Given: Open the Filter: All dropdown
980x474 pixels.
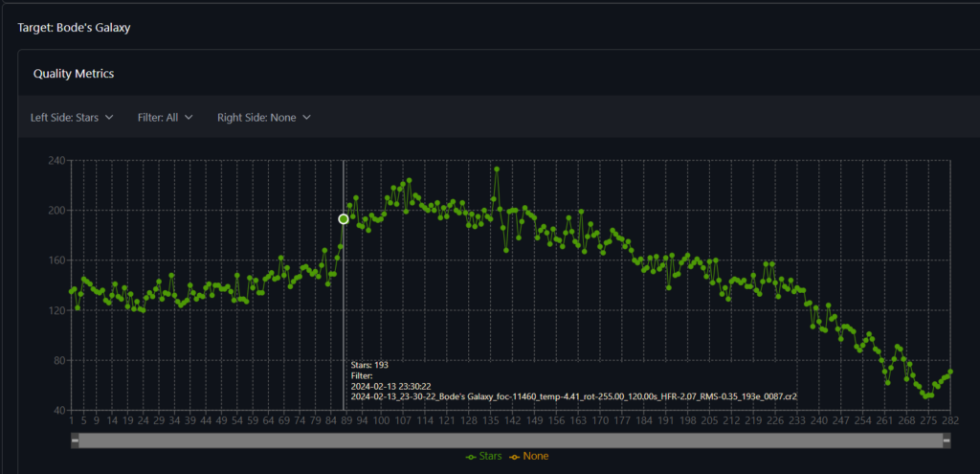Looking at the screenshot, I should (165, 118).
